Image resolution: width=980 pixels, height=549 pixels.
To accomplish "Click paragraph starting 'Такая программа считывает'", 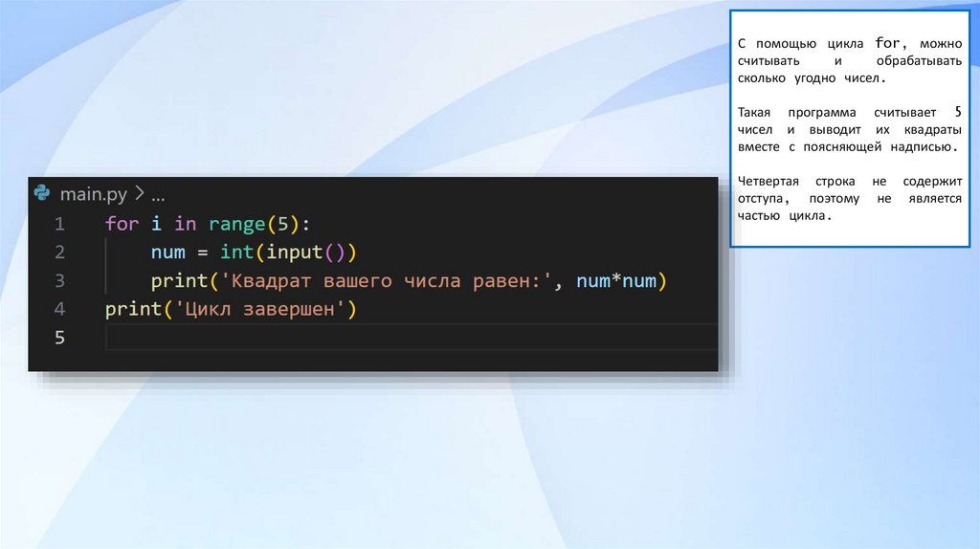I will [x=850, y=129].
